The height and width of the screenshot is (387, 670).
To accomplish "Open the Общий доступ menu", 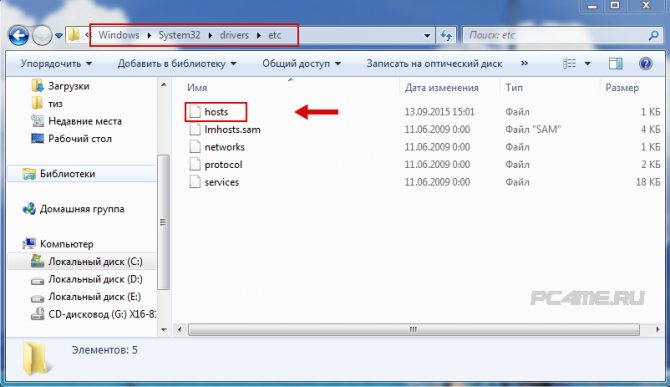I will click(301, 64).
